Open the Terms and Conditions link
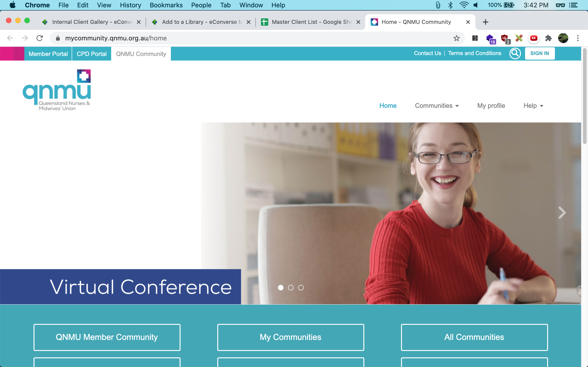This screenshot has height=367, width=588. [474, 53]
